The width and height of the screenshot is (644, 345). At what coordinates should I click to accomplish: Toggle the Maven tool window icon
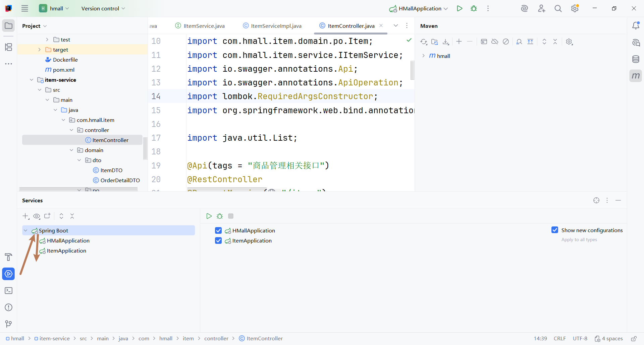pyautogui.click(x=636, y=76)
